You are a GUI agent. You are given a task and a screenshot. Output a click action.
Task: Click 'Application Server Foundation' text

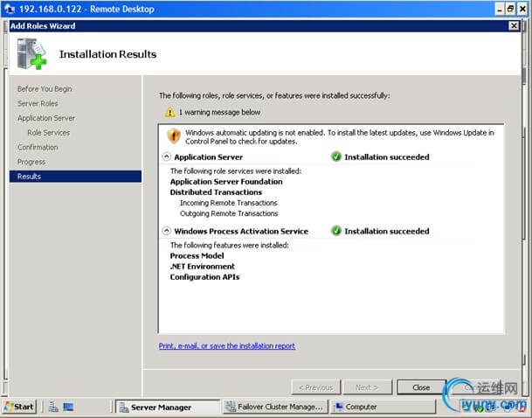226,182
